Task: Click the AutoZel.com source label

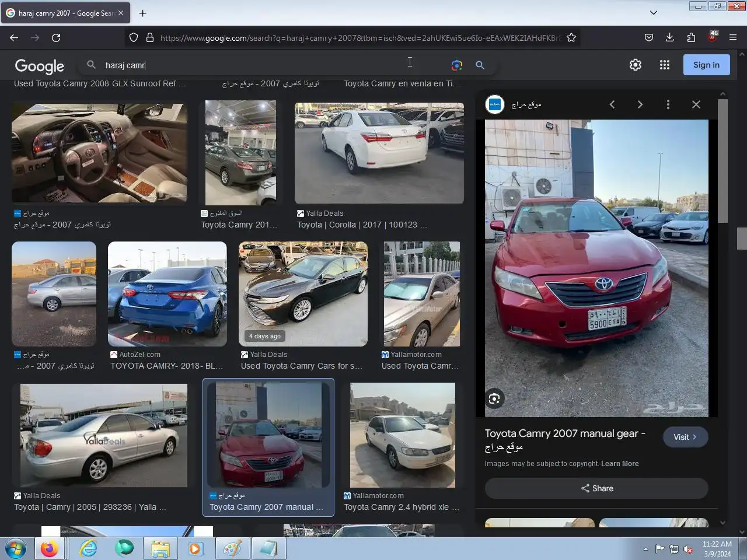Action: click(x=139, y=355)
